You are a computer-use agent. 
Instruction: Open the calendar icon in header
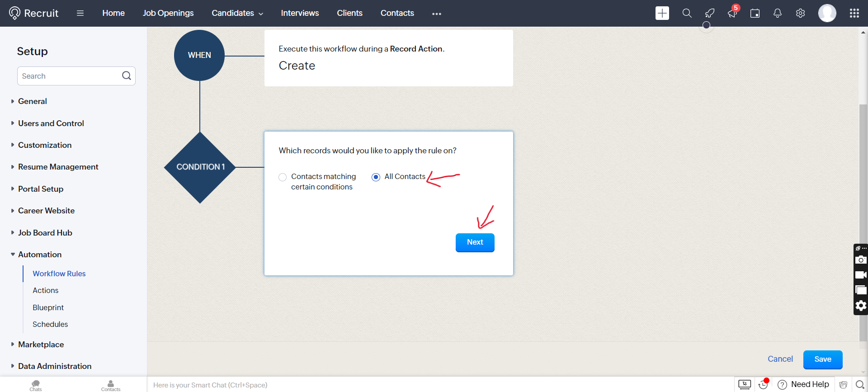(x=755, y=13)
